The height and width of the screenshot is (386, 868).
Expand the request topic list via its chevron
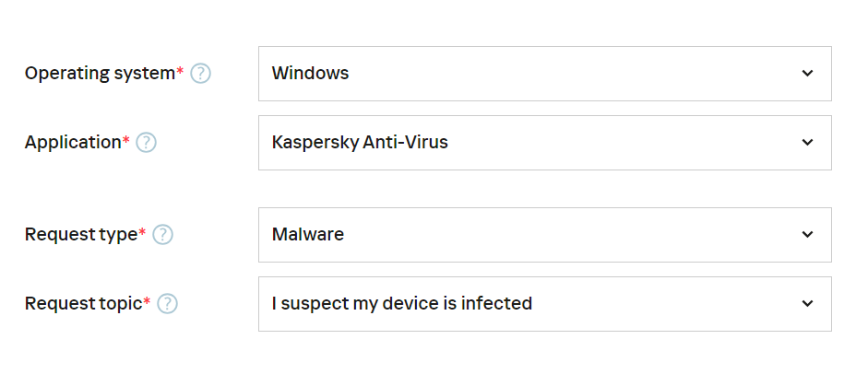pyautogui.click(x=807, y=304)
